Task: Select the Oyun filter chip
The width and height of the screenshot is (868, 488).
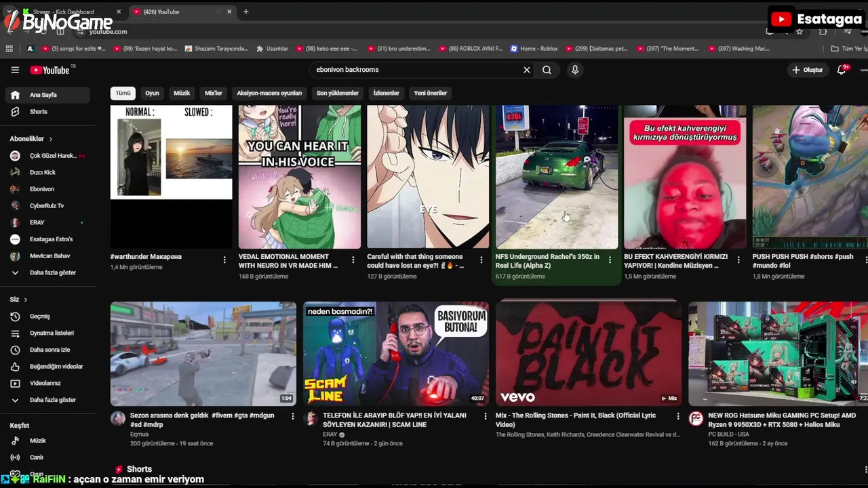Action: pos(152,93)
